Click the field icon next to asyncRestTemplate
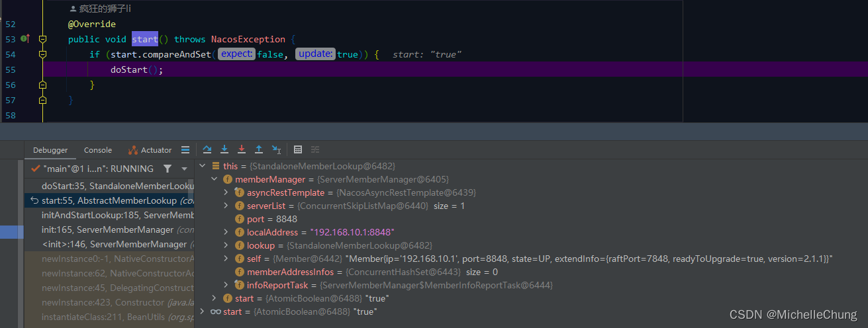Image resolution: width=868 pixels, height=328 pixels. click(240, 192)
